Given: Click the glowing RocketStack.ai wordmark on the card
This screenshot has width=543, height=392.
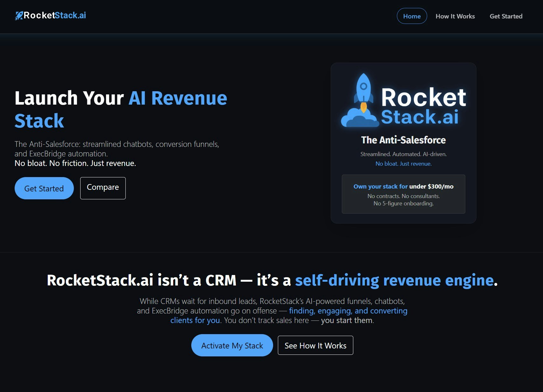Looking at the screenshot, I should [423, 107].
